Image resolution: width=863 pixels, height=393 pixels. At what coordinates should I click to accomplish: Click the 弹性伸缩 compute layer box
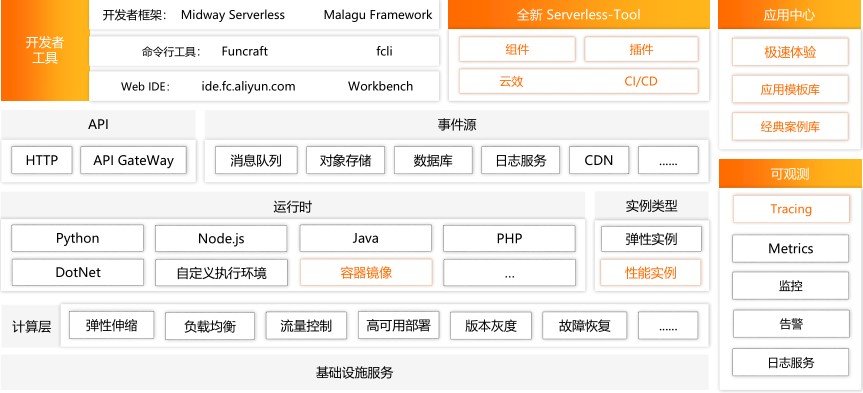pos(111,325)
